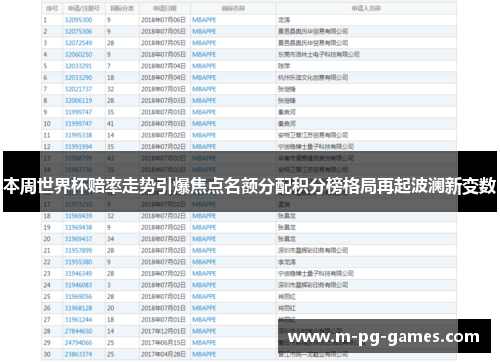Open application number 31968128
Screen dimensions: 500x362
78,308
